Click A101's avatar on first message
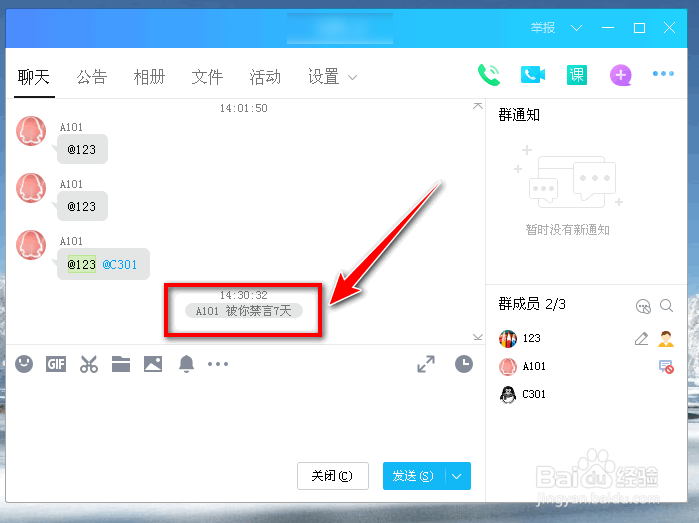 click(31, 131)
